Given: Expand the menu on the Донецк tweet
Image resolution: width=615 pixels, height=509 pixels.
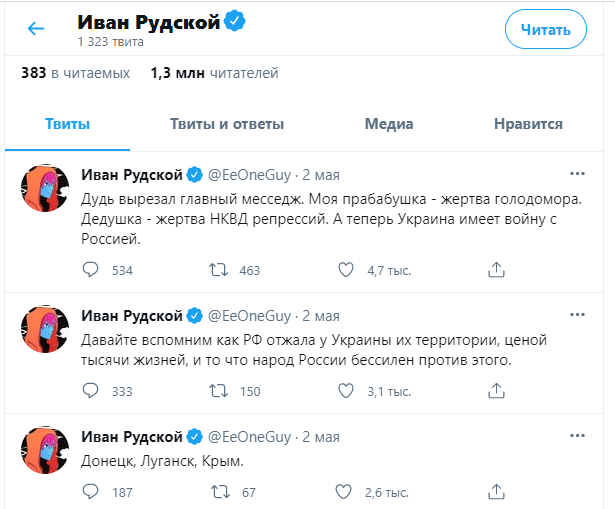Looking at the screenshot, I should [577, 437].
